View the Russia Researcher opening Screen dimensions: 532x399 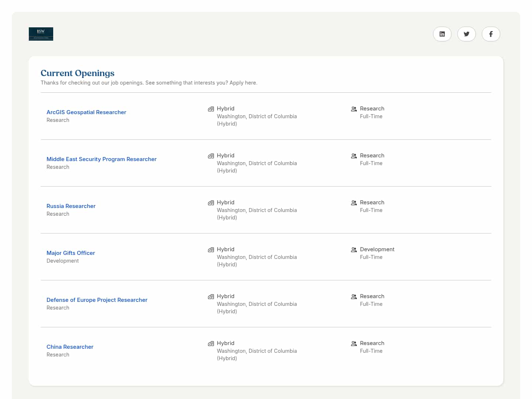click(x=71, y=206)
